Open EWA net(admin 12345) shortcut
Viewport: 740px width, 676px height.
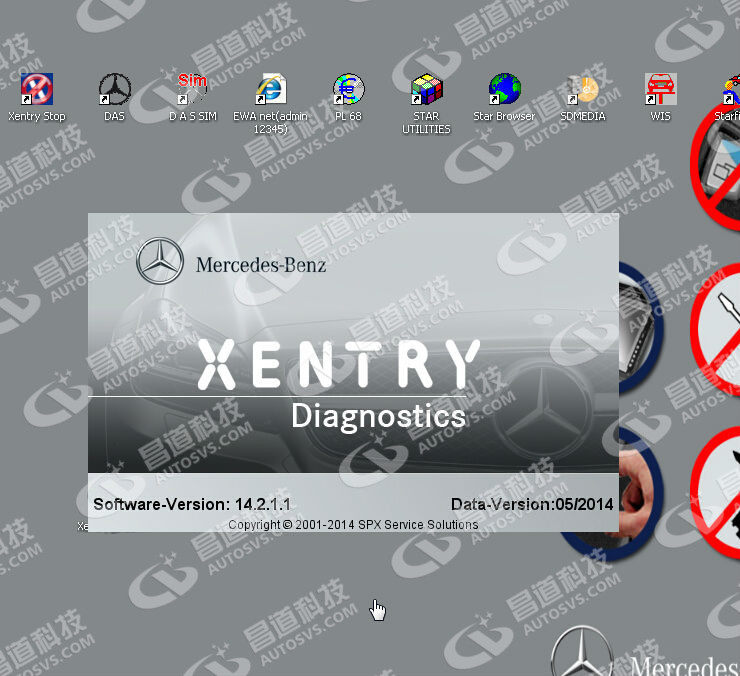(270, 89)
